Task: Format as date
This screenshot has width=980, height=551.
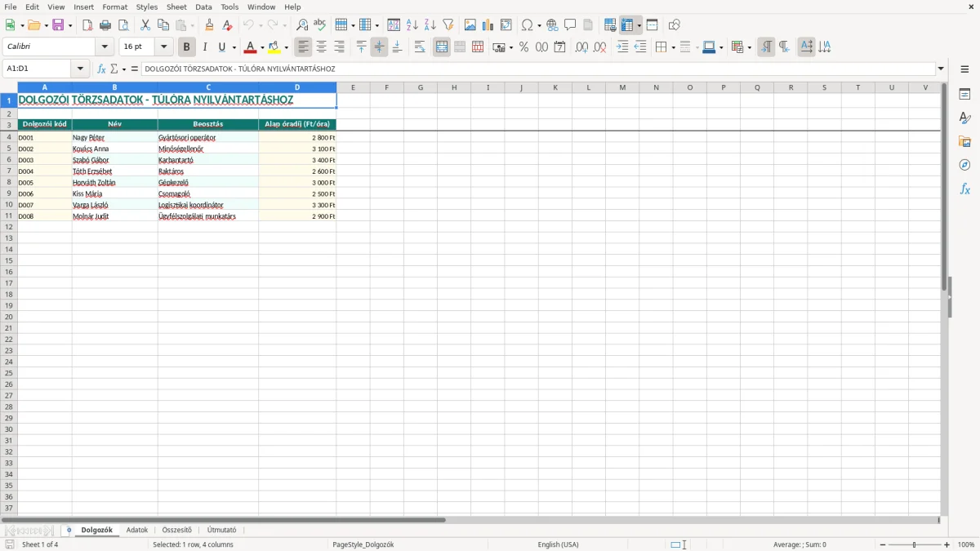Action: [560, 47]
